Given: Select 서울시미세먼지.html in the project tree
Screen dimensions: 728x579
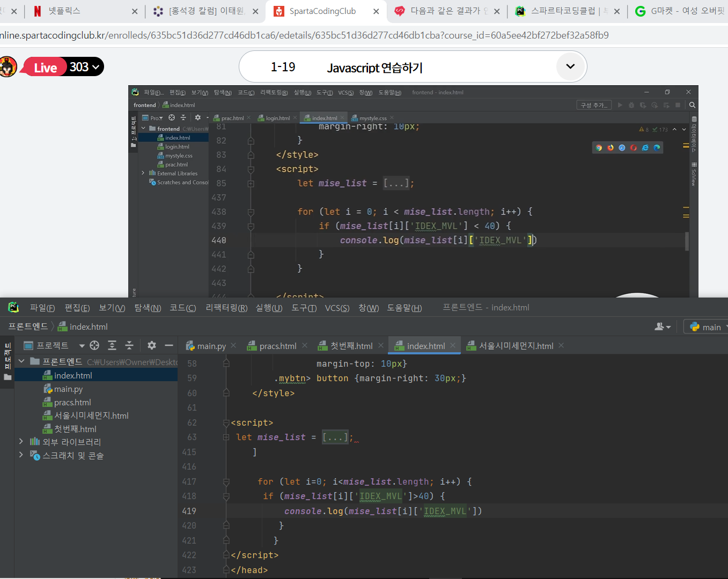Looking at the screenshot, I should (x=91, y=415).
